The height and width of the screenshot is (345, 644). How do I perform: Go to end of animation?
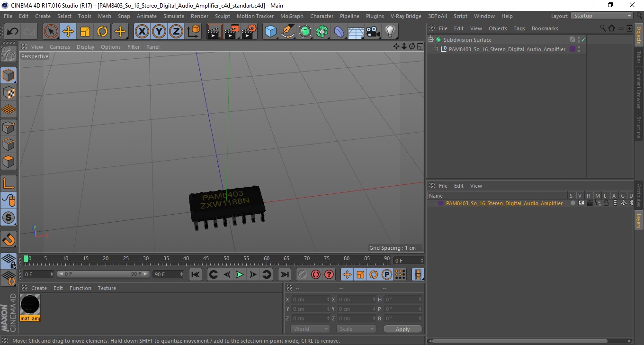pos(284,274)
